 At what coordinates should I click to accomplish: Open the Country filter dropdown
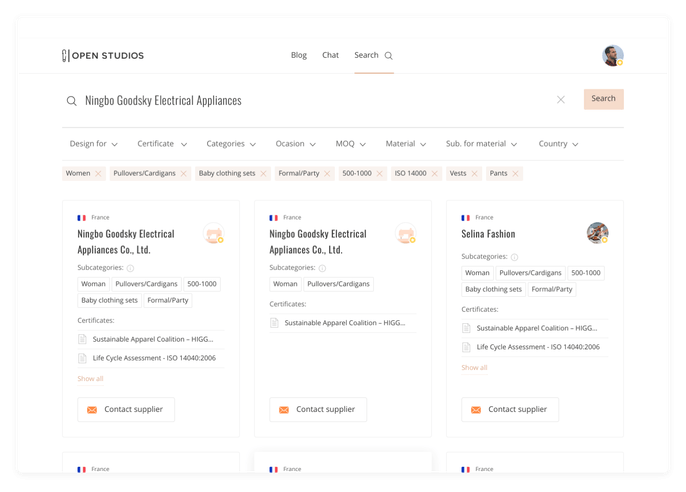(558, 144)
